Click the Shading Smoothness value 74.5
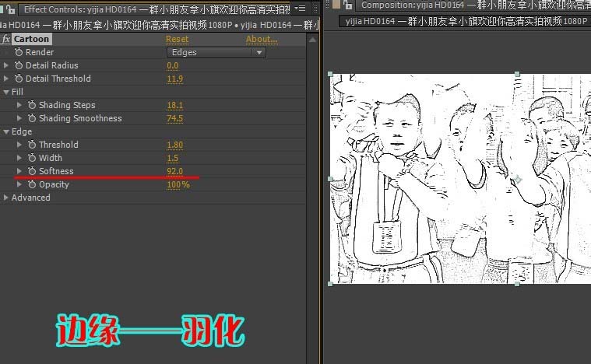Viewport: 591px width, 364px height. tap(175, 118)
